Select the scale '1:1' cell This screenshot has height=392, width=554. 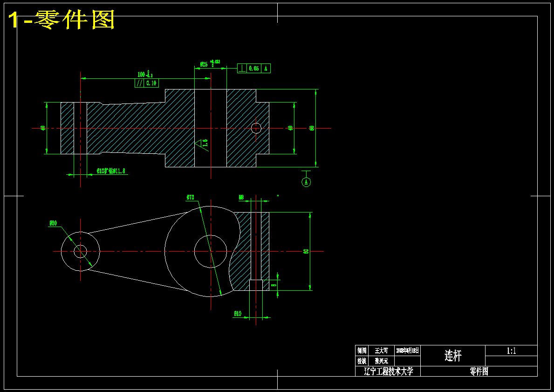tap(511, 351)
